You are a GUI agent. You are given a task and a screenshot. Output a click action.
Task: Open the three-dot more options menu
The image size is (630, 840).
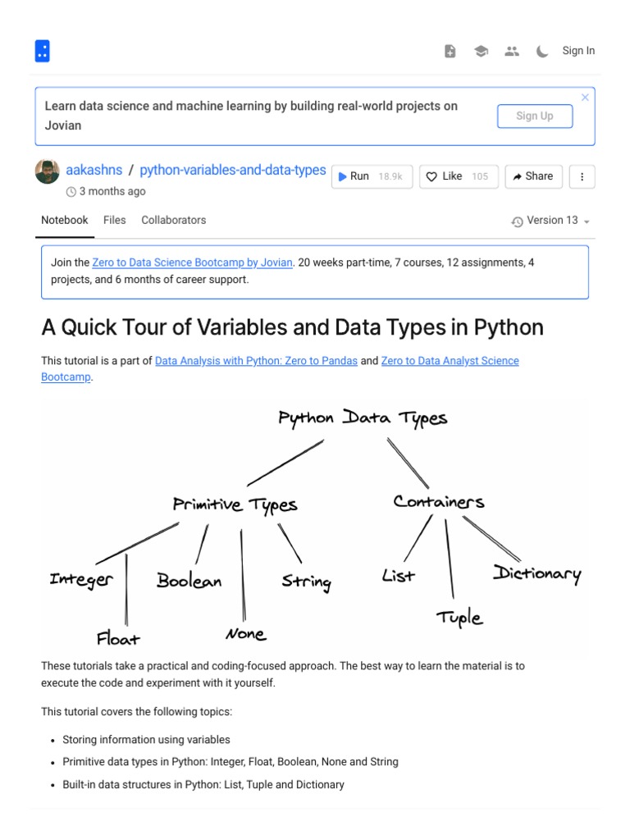[x=582, y=176]
